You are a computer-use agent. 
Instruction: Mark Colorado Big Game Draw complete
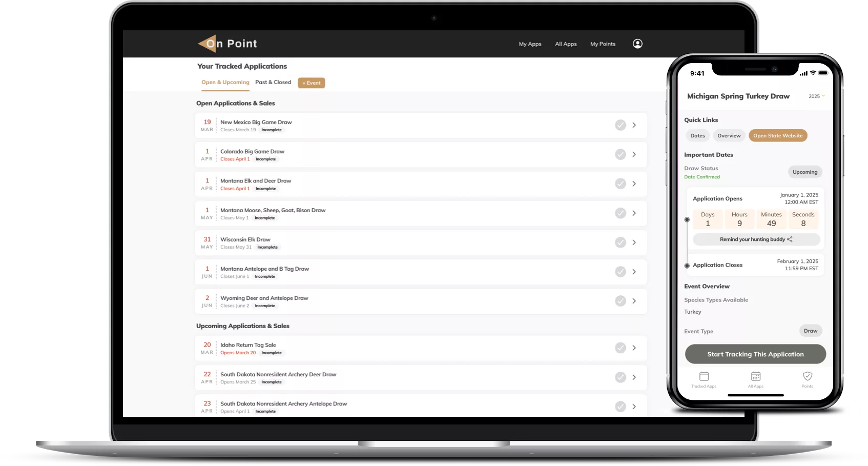click(621, 154)
